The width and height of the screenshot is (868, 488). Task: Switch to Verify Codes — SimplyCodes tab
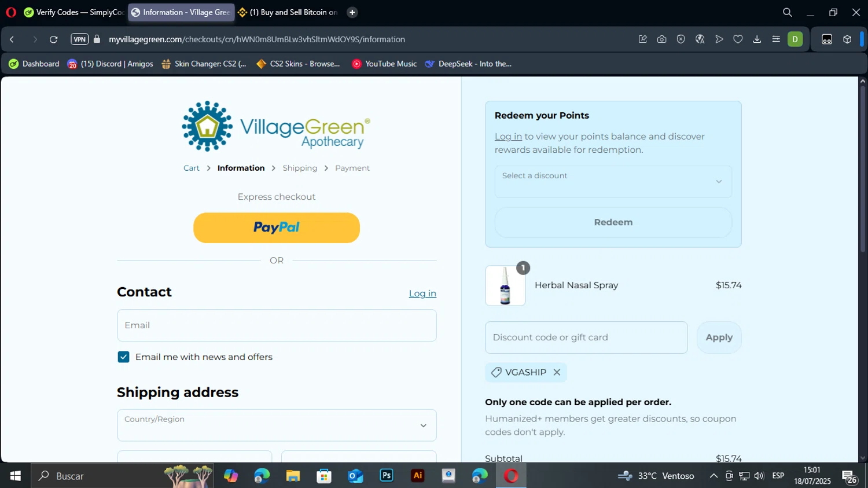pos(74,12)
